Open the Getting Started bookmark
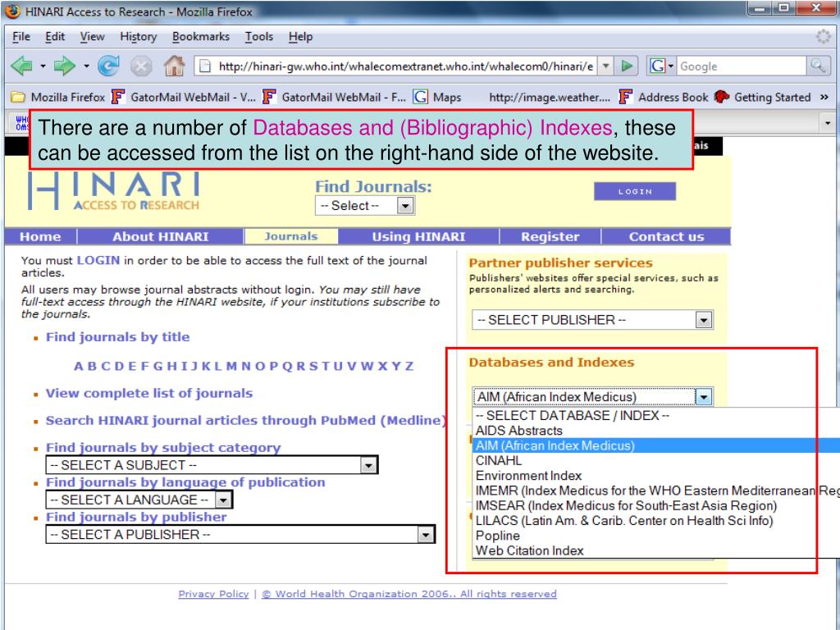Screen dimensions: 840x630 click(762, 97)
